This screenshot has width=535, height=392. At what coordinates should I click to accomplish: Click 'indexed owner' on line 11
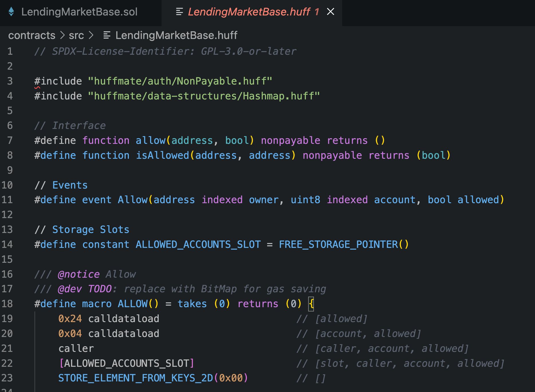coord(240,200)
